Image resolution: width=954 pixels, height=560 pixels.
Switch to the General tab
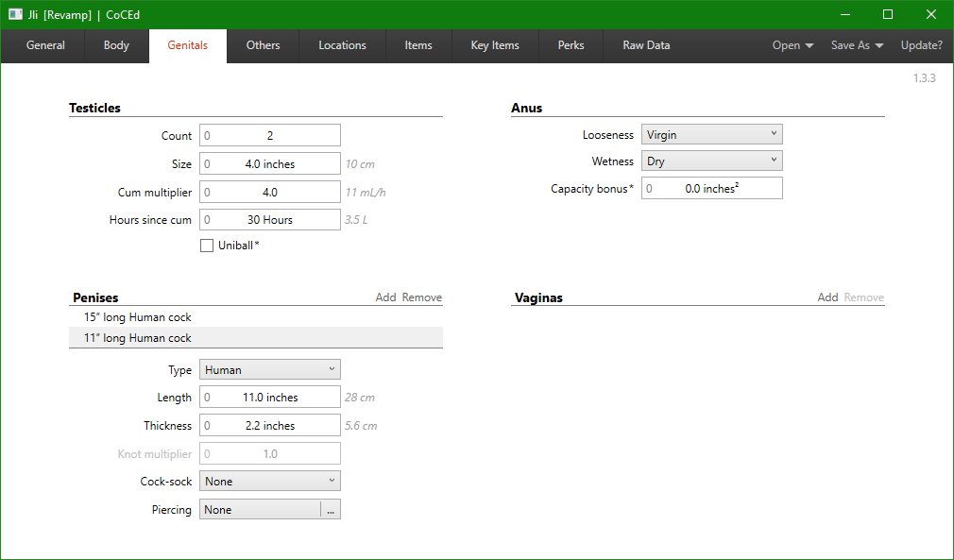(x=45, y=45)
